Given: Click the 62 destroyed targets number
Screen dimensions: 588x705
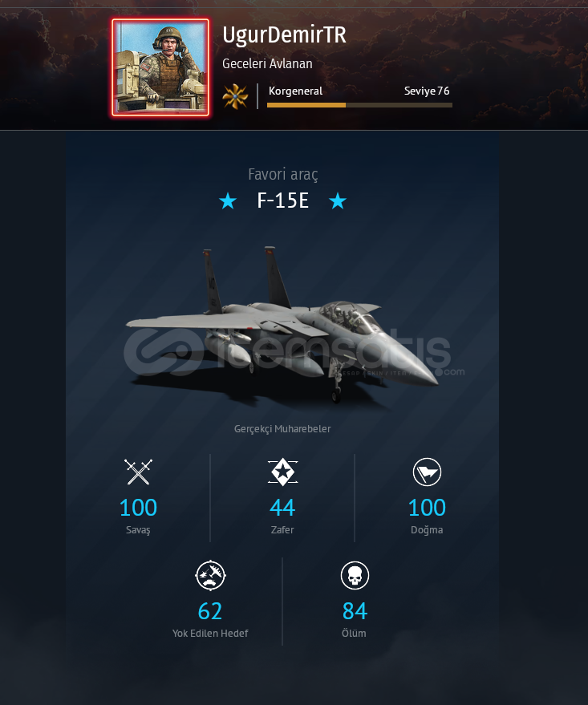Looking at the screenshot, I should click(210, 611).
